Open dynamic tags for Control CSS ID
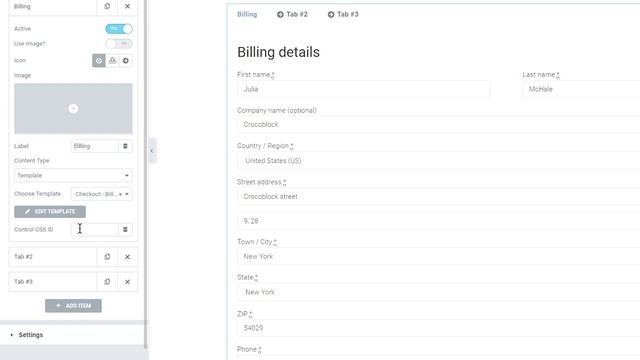 coord(125,229)
